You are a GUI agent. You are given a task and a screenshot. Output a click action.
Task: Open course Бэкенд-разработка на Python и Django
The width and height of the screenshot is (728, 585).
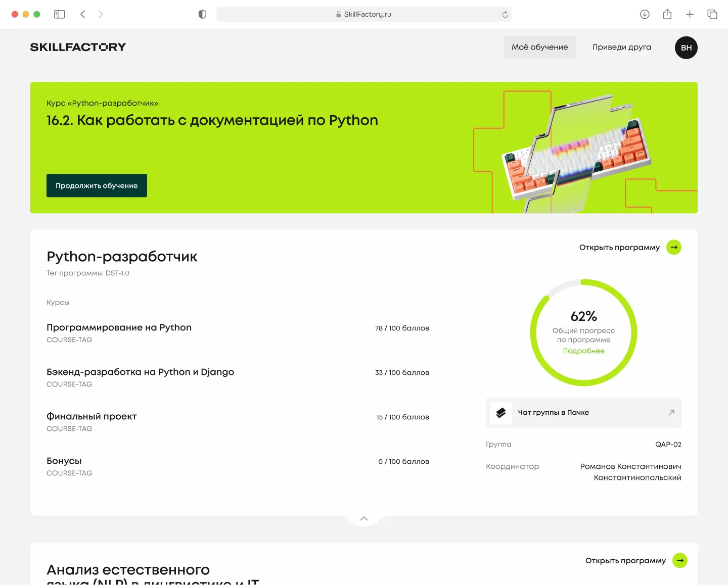tap(140, 372)
